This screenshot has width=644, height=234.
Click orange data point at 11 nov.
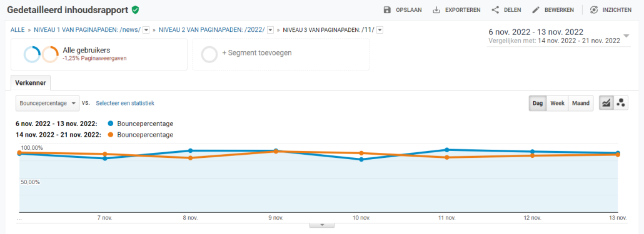point(447,157)
